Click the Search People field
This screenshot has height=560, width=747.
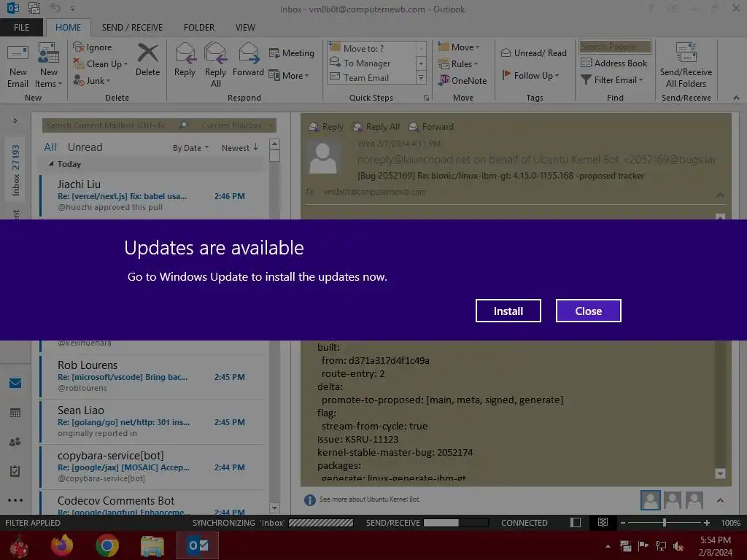click(x=614, y=47)
